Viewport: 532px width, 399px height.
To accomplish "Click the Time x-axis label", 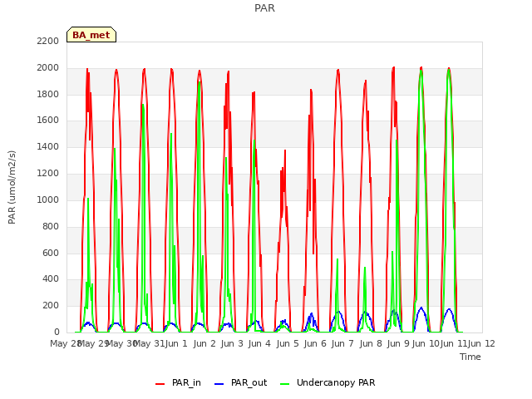I will (x=470, y=357).
